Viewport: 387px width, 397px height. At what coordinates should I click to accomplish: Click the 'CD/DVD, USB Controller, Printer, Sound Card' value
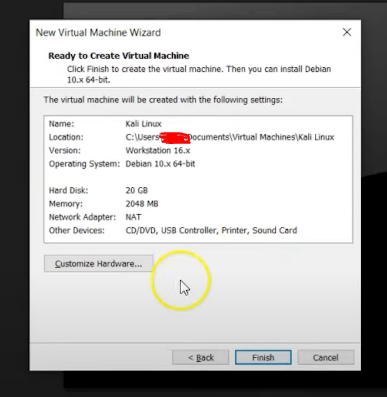click(x=211, y=230)
